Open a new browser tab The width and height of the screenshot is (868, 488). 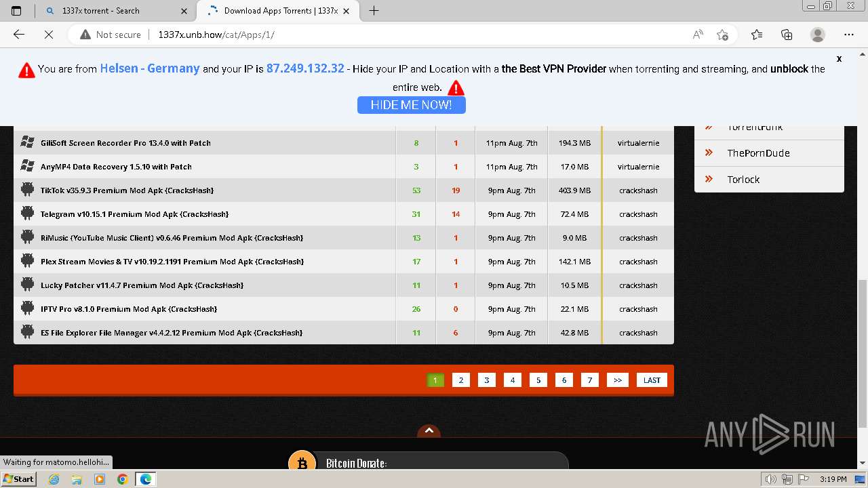point(374,10)
